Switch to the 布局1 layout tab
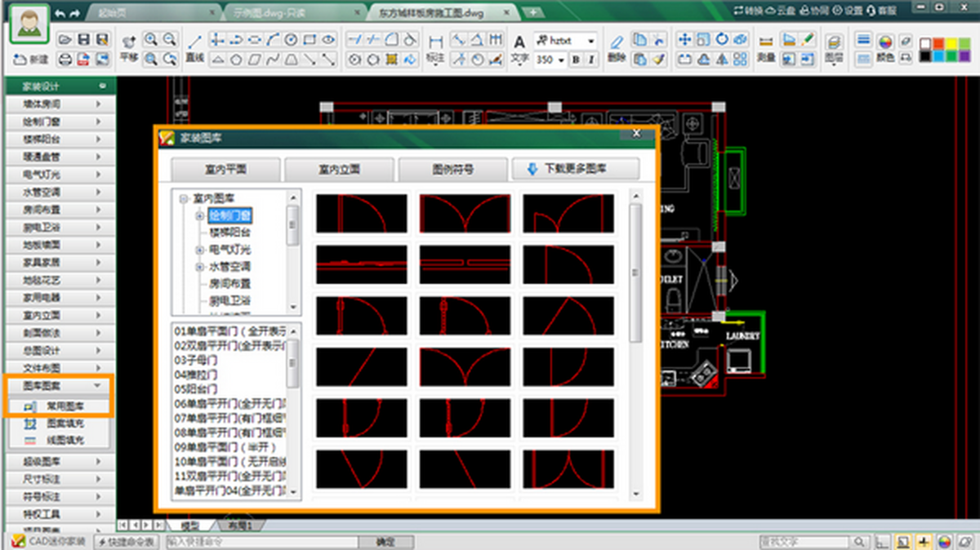The width and height of the screenshot is (980, 550). (238, 526)
